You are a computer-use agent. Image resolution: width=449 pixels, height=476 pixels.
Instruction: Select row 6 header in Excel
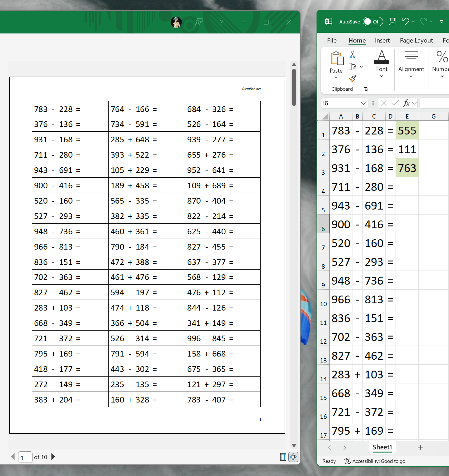pyautogui.click(x=323, y=224)
